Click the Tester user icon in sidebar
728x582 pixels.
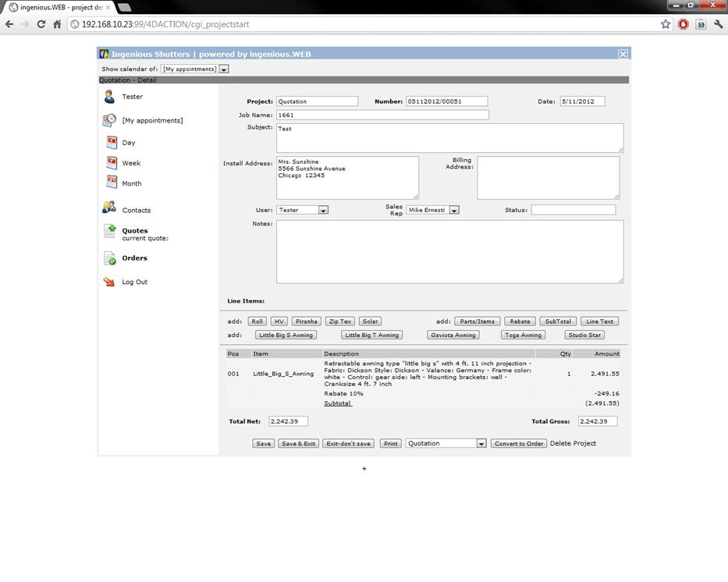(109, 97)
